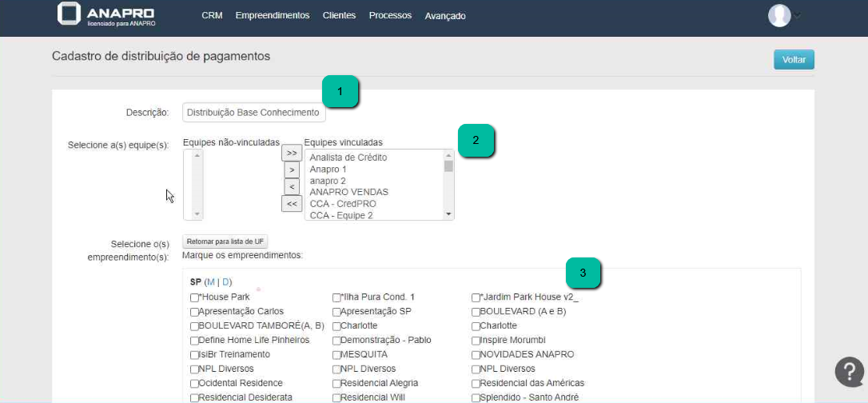
Task: Click the green step 2 marker
Action: (x=476, y=140)
